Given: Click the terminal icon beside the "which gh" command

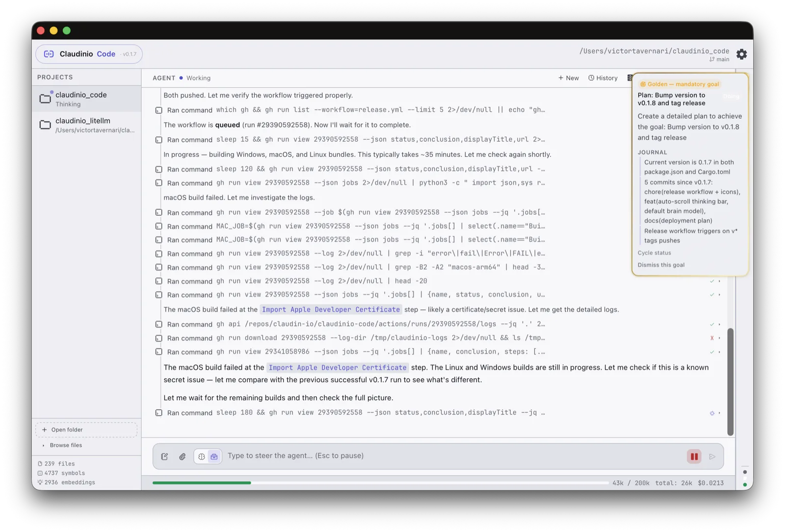Looking at the screenshot, I should pos(158,110).
